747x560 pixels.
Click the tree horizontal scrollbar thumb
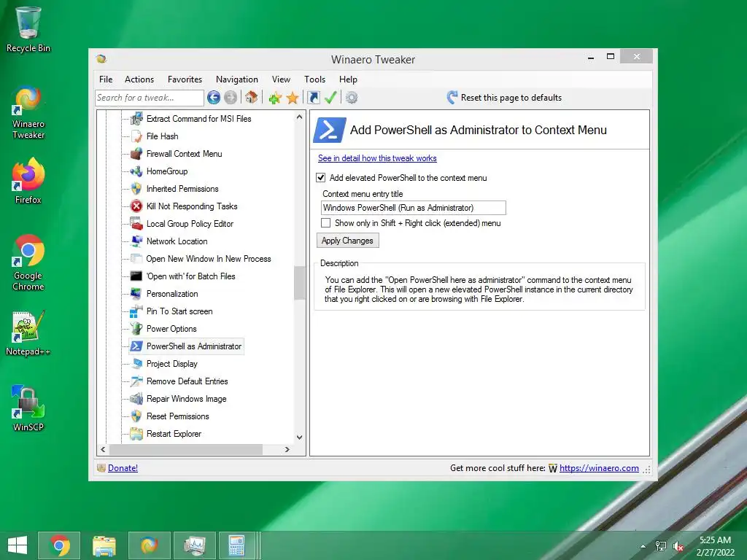click(x=186, y=449)
